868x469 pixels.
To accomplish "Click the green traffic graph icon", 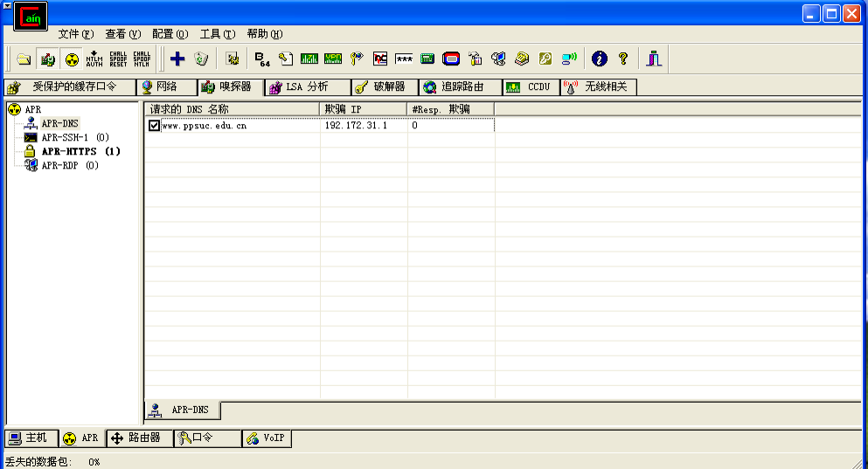I will click(x=309, y=59).
